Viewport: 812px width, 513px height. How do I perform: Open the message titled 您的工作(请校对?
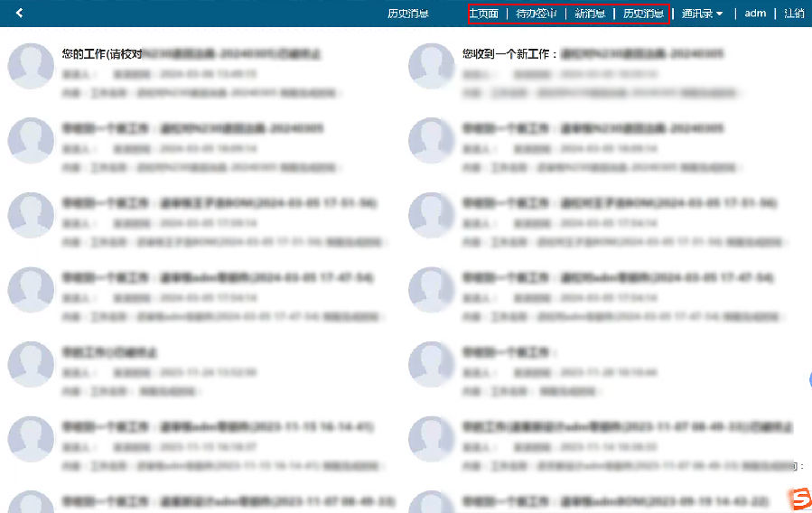point(191,54)
